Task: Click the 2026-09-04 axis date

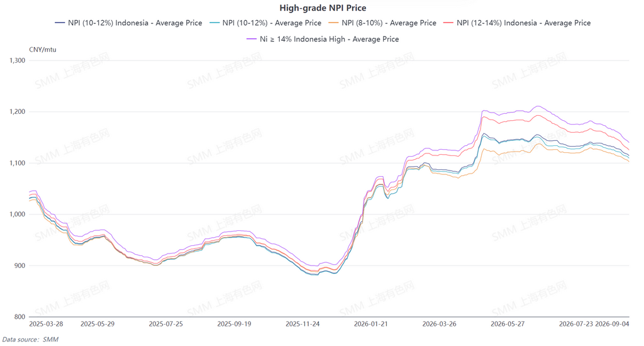Action: tap(612, 324)
